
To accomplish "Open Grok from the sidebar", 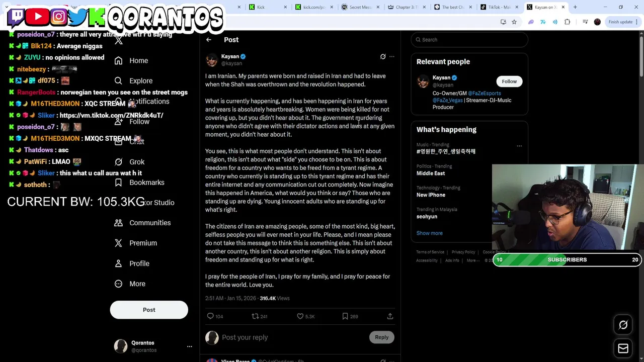I will 129,162.
